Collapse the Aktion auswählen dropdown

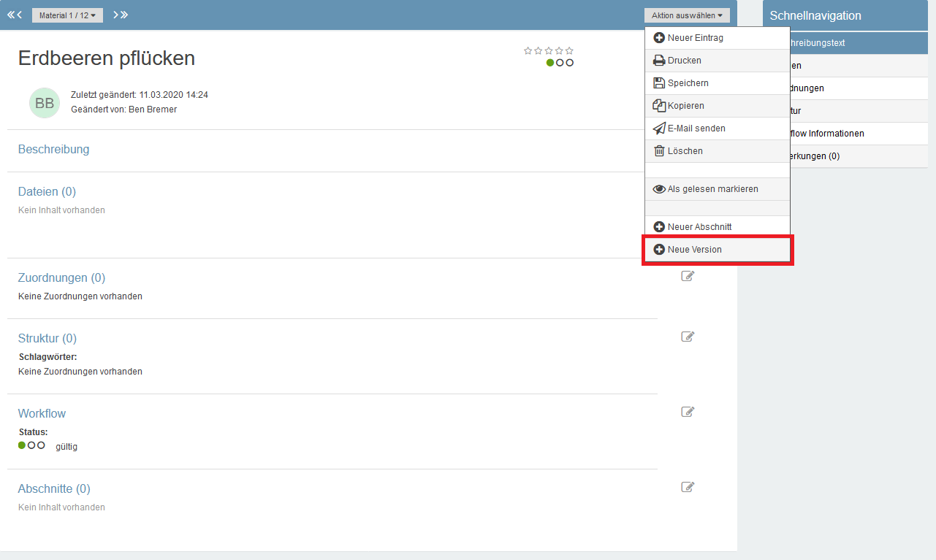pos(687,15)
